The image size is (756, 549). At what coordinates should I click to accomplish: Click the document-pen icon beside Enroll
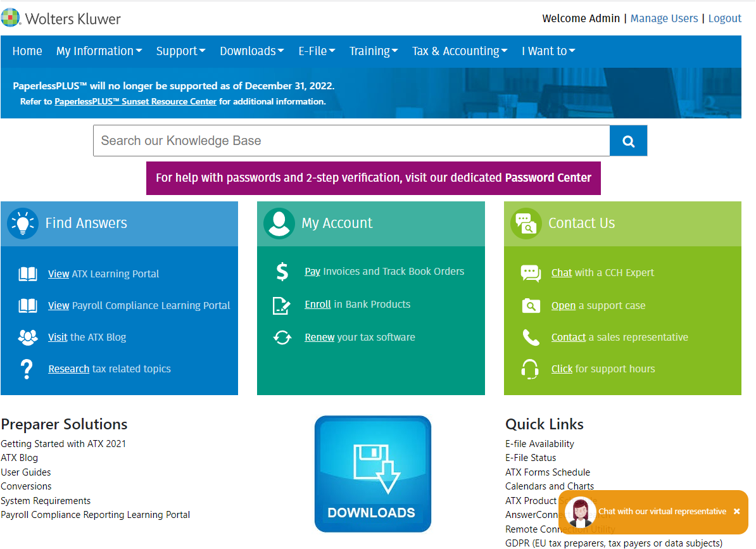tap(282, 306)
